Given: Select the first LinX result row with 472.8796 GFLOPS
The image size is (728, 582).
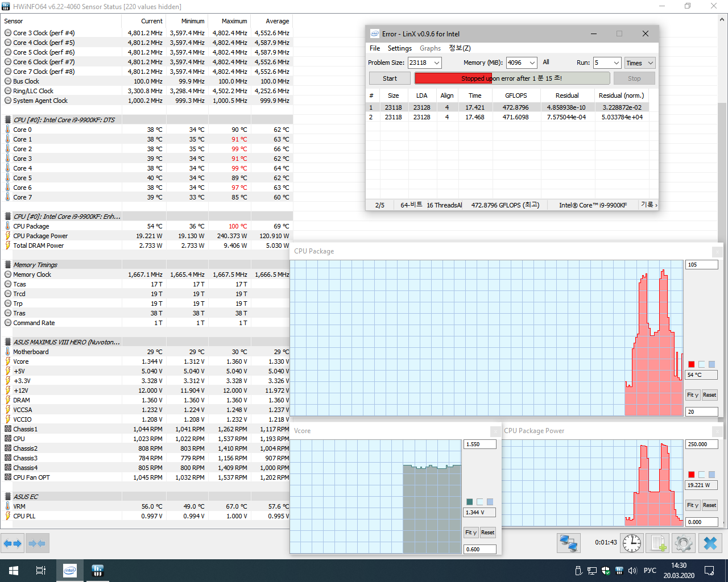Looking at the screenshot, I should 508,107.
